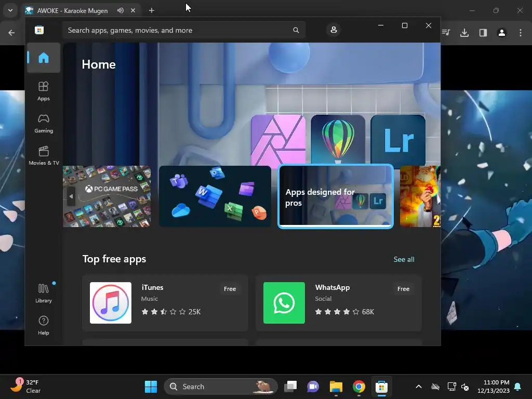Open the Library in the sidebar
Viewport: 532px width, 399px height.
pos(44,293)
